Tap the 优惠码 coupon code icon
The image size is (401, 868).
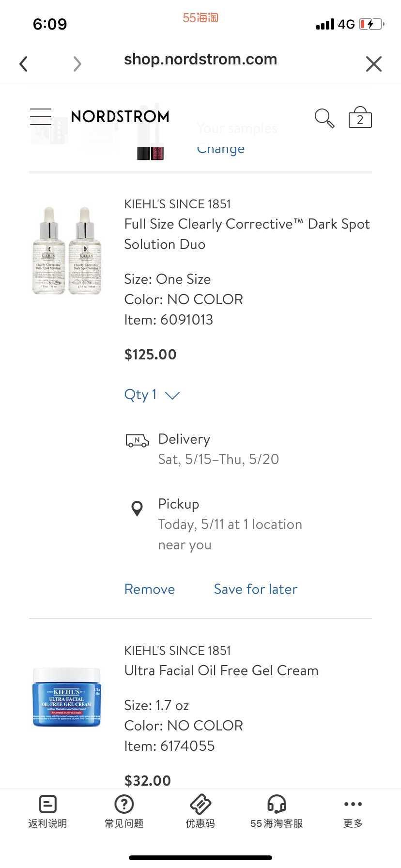200,805
